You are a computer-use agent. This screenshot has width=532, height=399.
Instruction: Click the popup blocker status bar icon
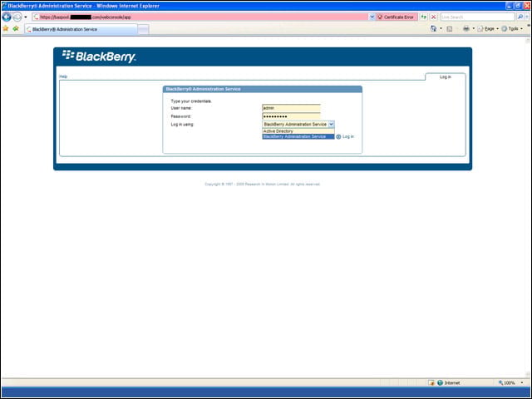[431, 382]
